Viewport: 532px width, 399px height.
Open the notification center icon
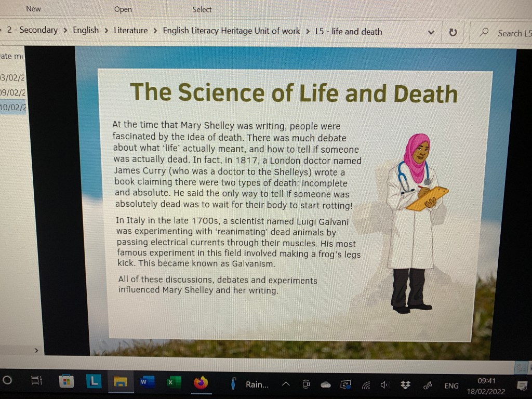click(522, 385)
